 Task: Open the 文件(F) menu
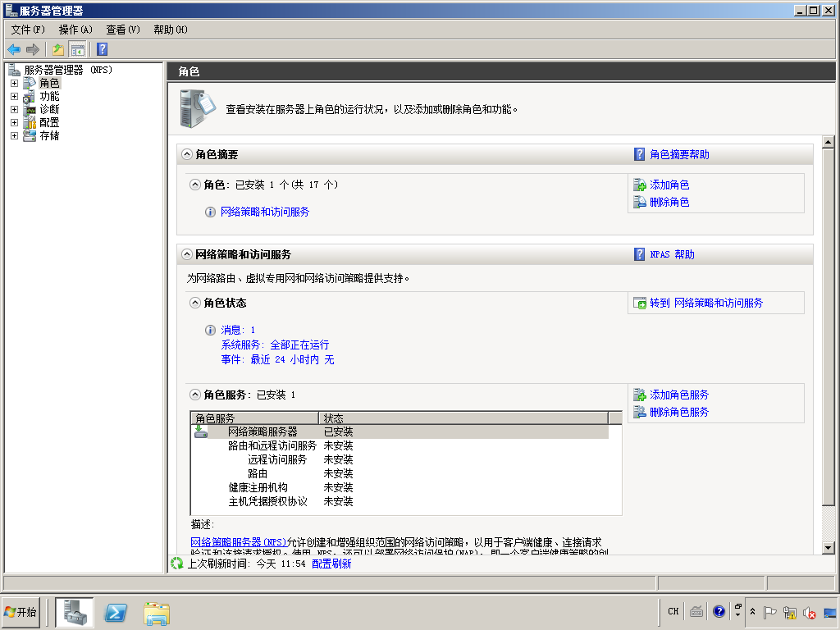28,30
